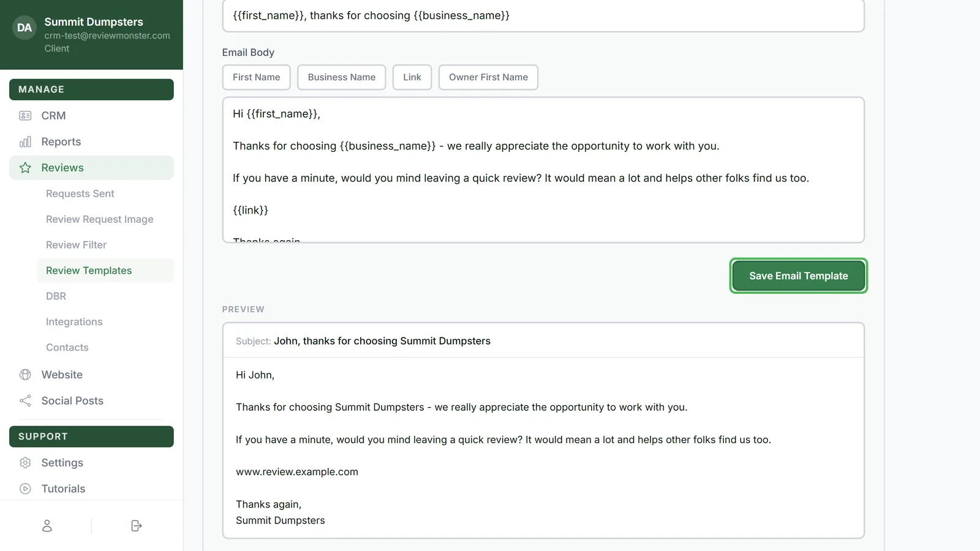The height and width of the screenshot is (551, 980).
Task: Select Review Templates submenu item
Action: click(105, 271)
